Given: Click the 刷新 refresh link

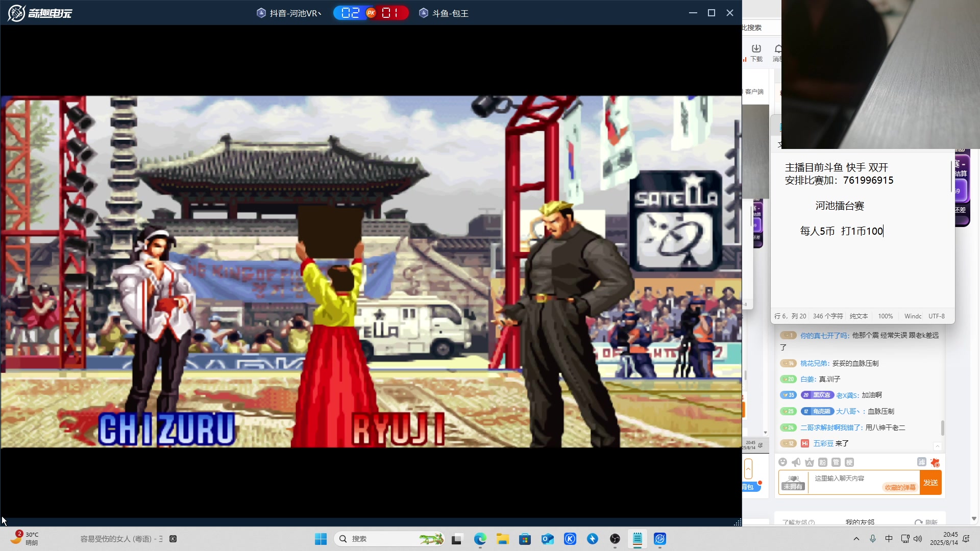Looking at the screenshot, I should tap(927, 522).
